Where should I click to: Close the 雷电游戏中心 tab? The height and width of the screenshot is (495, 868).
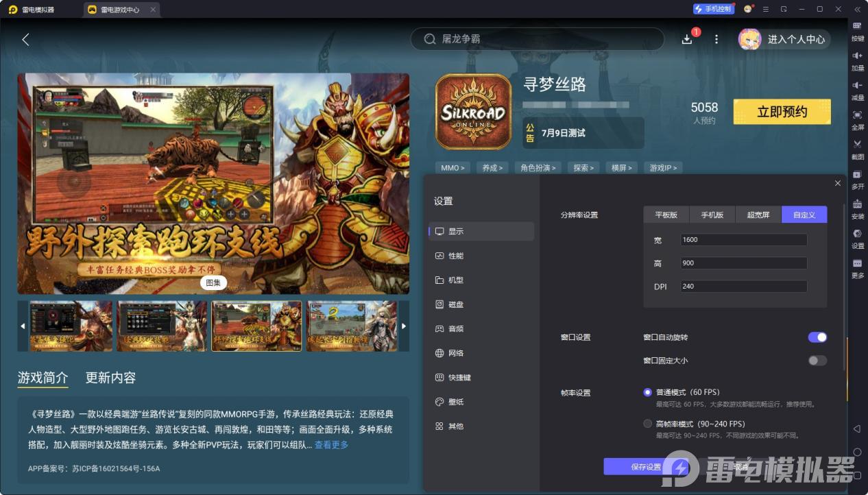point(152,10)
